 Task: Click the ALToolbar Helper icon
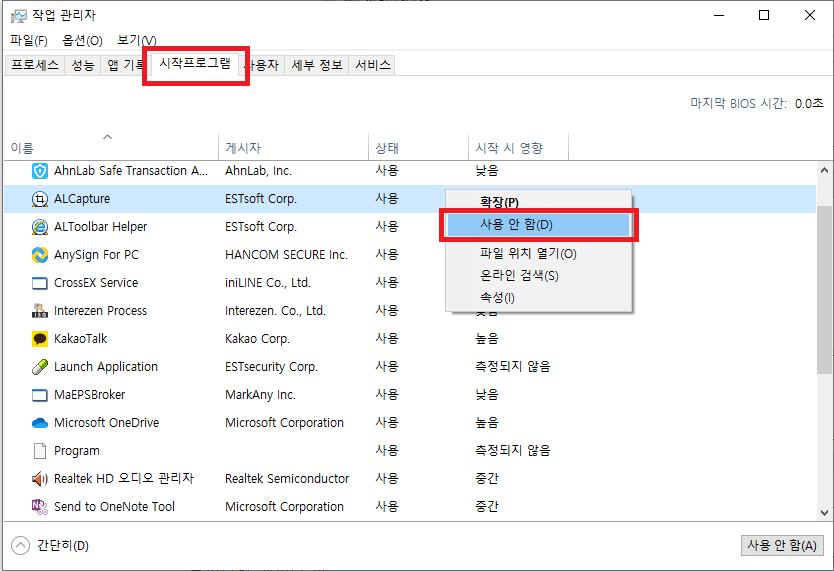(x=40, y=227)
